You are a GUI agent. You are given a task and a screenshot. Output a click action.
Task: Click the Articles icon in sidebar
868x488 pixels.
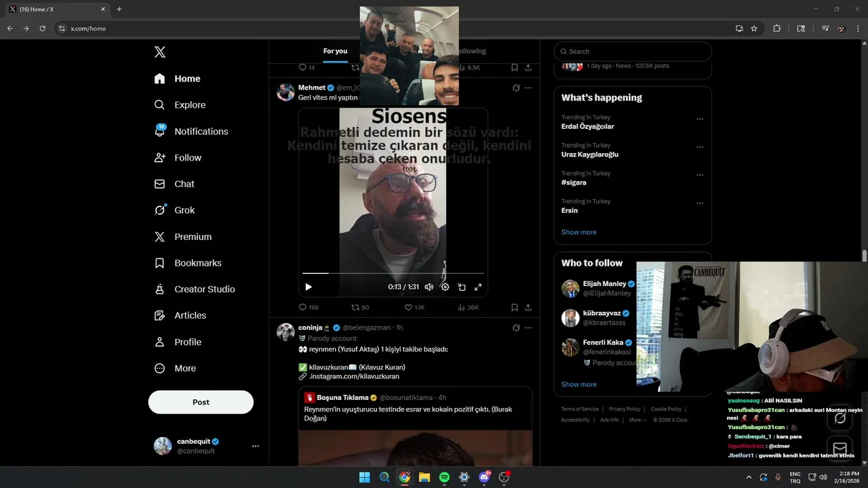pyautogui.click(x=159, y=315)
